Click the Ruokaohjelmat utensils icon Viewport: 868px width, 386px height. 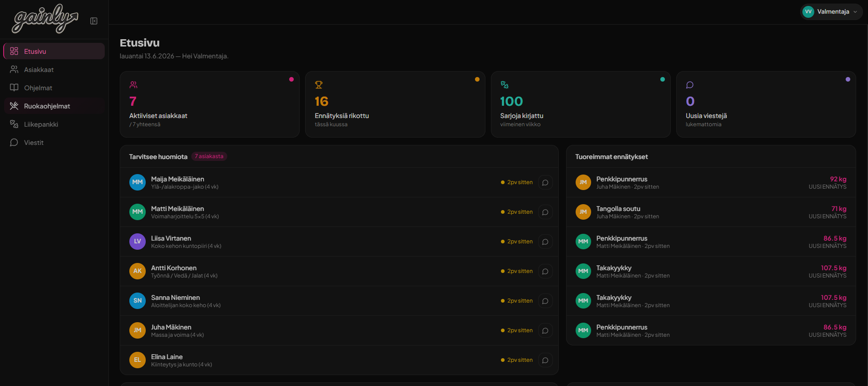pos(14,106)
